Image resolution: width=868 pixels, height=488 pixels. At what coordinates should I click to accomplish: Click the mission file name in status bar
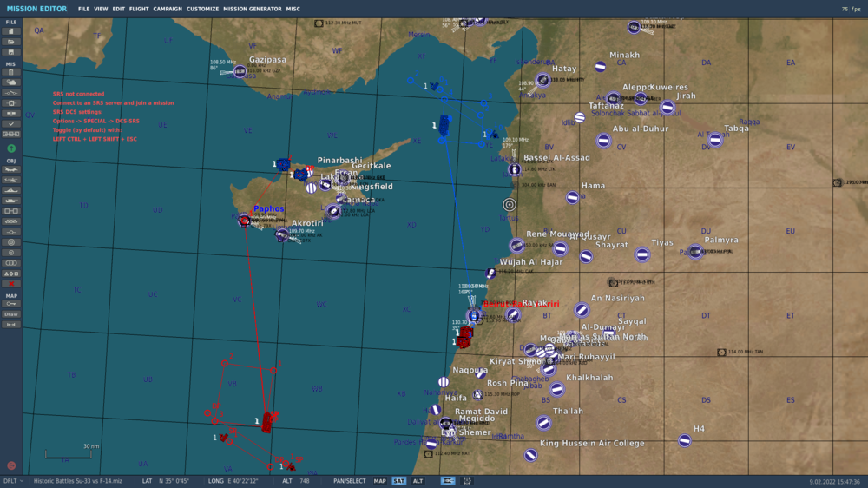click(x=78, y=481)
